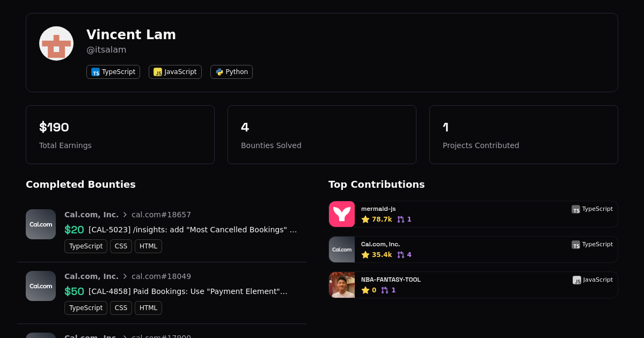Open the Paid Bookings Payment Element bounty
The height and width of the screenshot is (338, 644).
tap(188, 291)
